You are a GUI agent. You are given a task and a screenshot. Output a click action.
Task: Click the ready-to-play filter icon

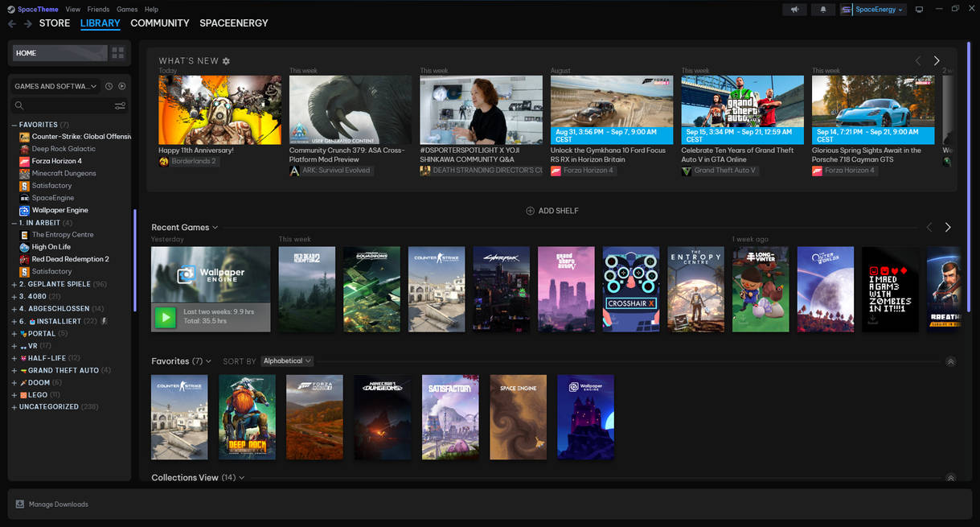tap(121, 86)
